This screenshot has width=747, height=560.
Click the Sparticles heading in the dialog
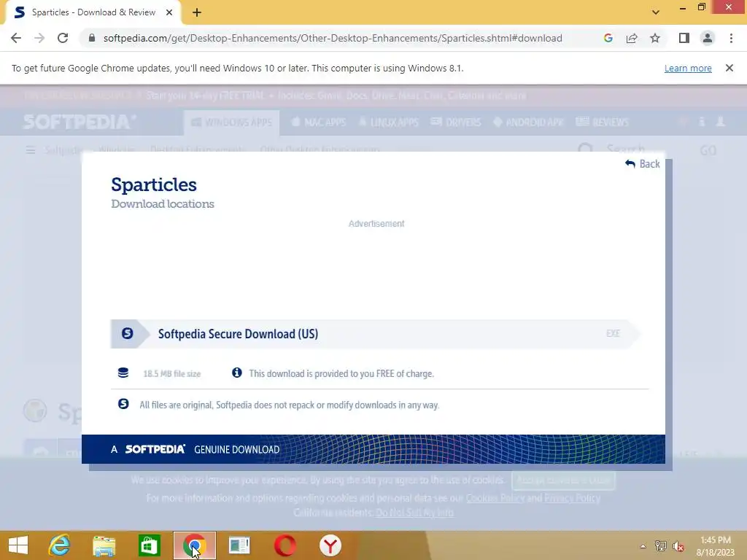(x=154, y=184)
